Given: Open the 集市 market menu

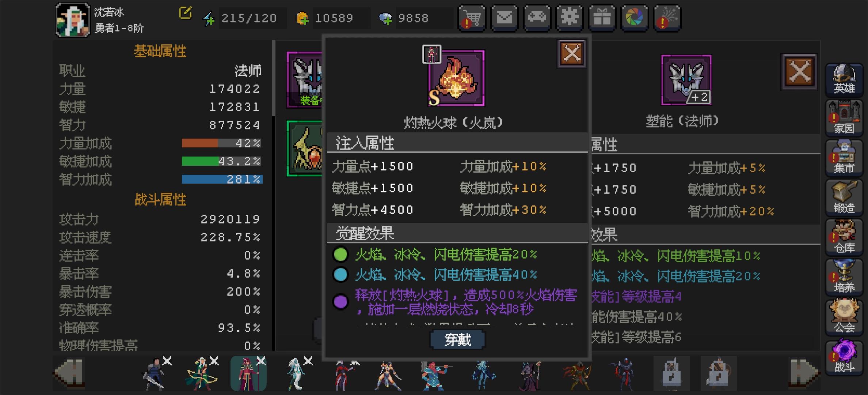Looking at the screenshot, I should tap(844, 158).
